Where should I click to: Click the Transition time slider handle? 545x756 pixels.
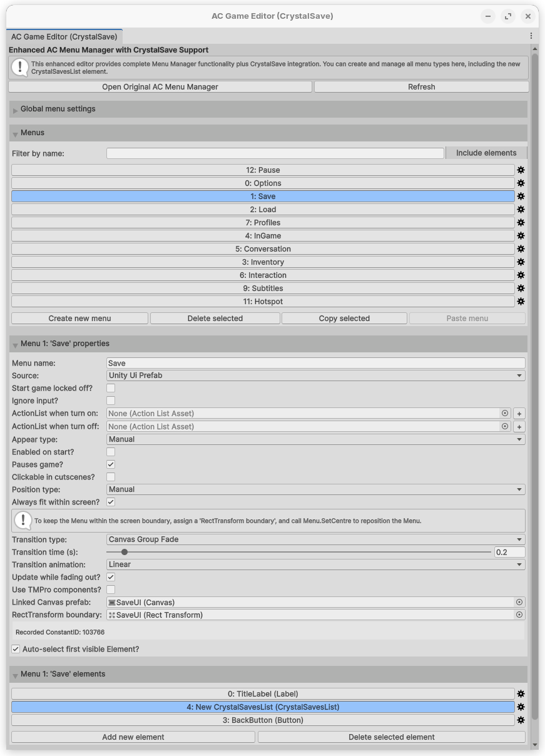click(x=125, y=552)
